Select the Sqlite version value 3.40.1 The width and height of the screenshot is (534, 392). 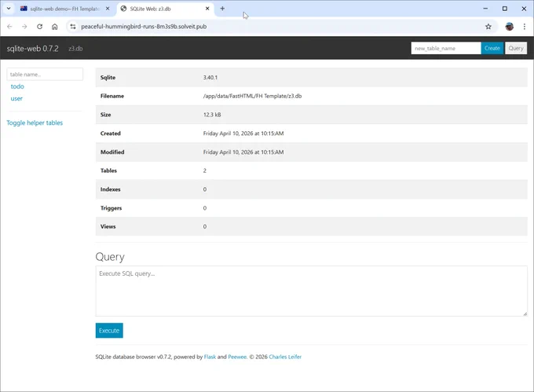[x=210, y=77]
